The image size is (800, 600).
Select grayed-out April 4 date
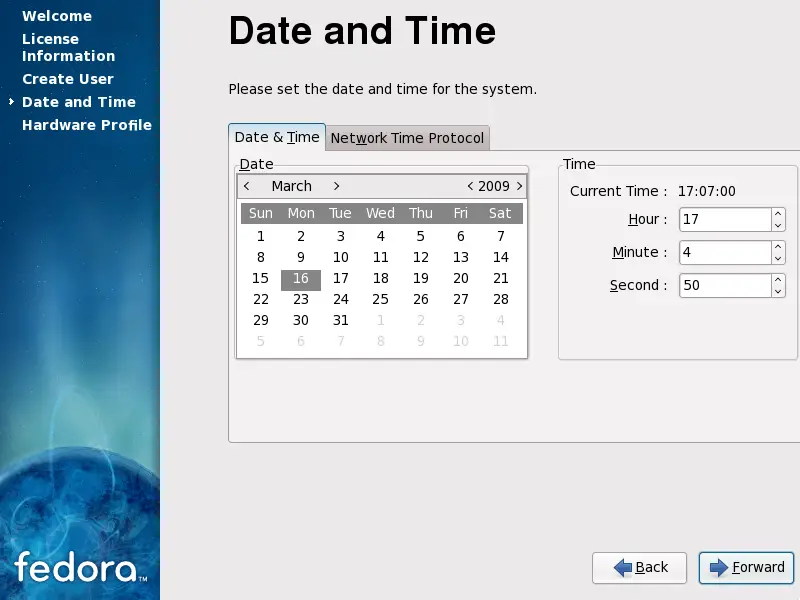pyautogui.click(x=501, y=320)
